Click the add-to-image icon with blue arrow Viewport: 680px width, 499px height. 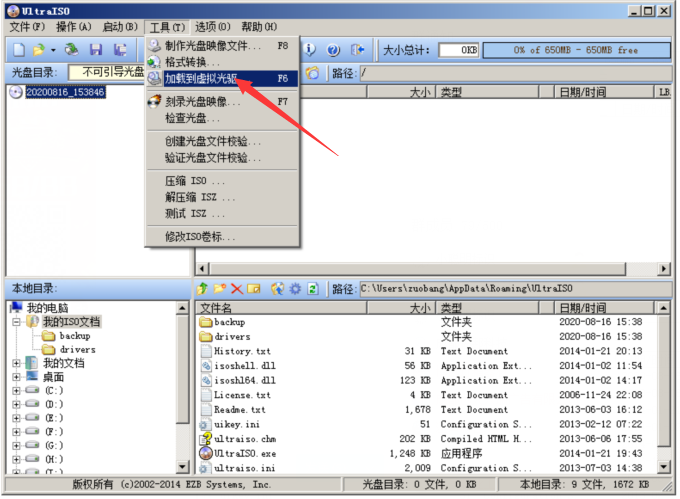click(278, 288)
